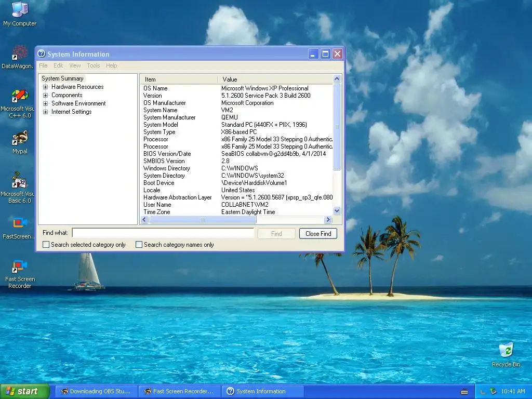Image resolution: width=532 pixels, height=399 pixels.
Task: Click the vertical scrollbar down arrow
Action: pyautogui.click(x=337, y=211)
